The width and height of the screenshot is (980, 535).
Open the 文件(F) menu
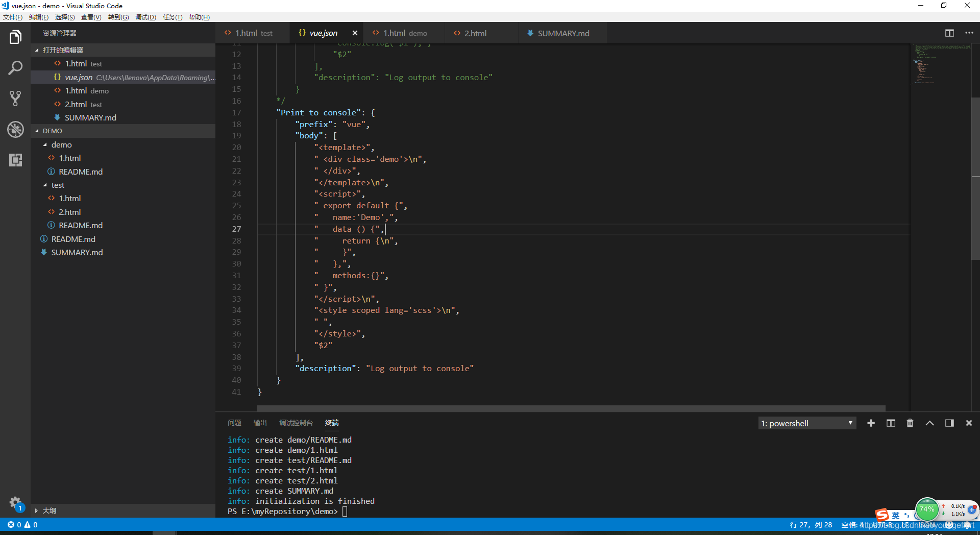(13, 17)
